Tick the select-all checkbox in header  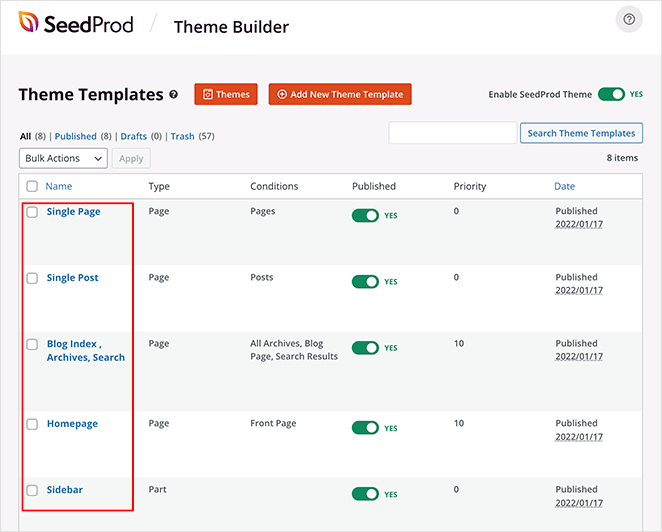[x=32, y=186]
